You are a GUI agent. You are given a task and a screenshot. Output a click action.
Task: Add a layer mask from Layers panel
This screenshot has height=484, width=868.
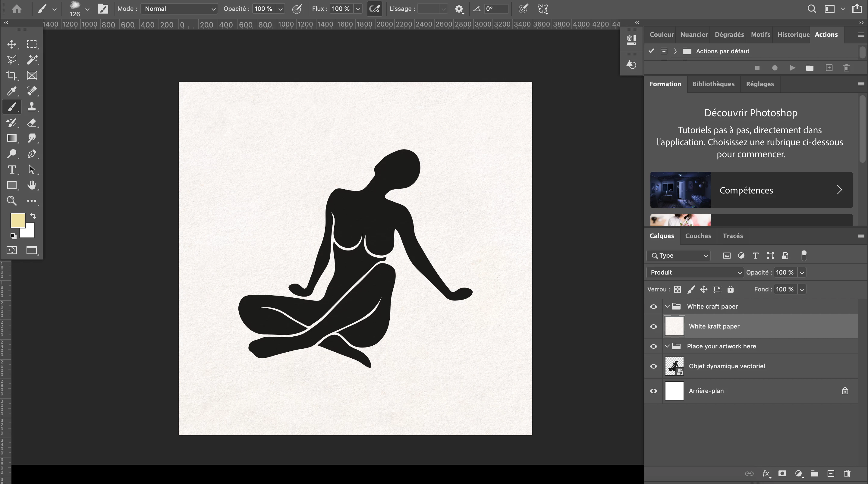click(x=782, y=473)
